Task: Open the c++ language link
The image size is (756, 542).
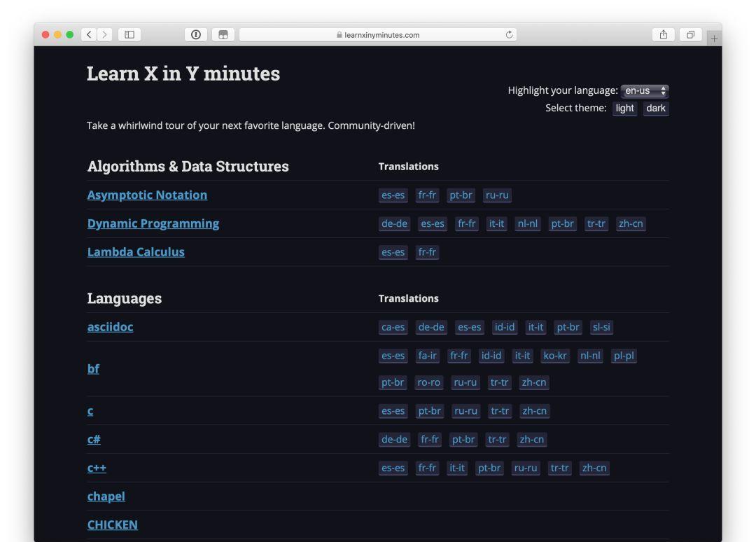Action: tap(97, 468)
